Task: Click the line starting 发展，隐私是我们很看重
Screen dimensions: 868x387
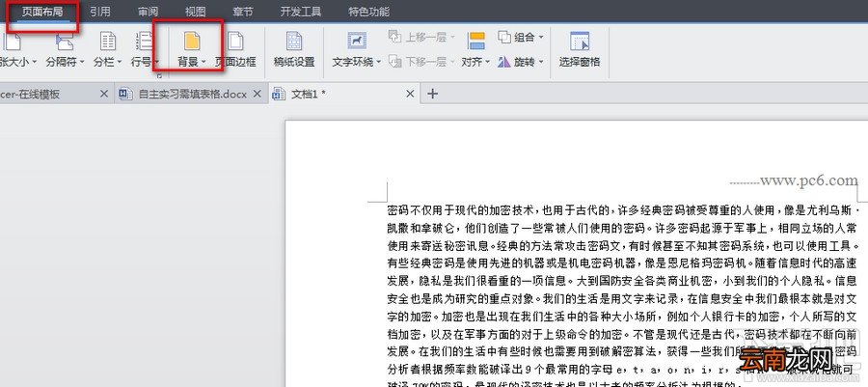Action: [x=623, y=280]
